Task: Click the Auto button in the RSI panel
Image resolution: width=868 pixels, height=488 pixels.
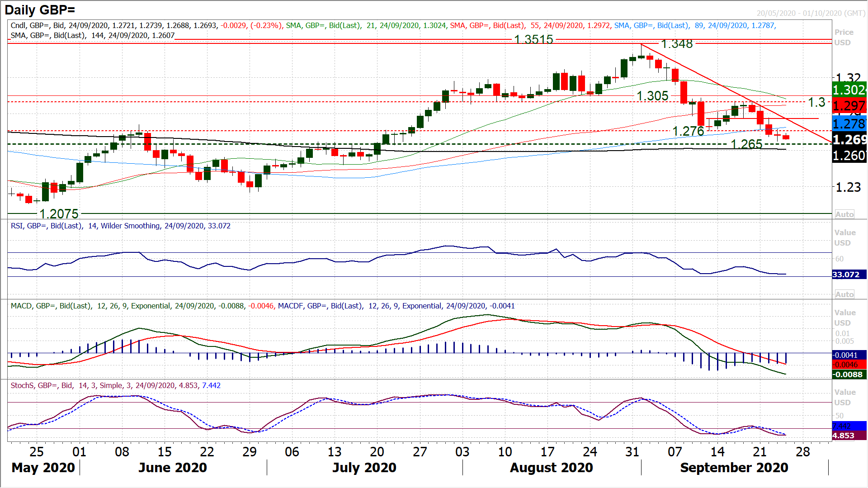Action: (x=844, y=294)
